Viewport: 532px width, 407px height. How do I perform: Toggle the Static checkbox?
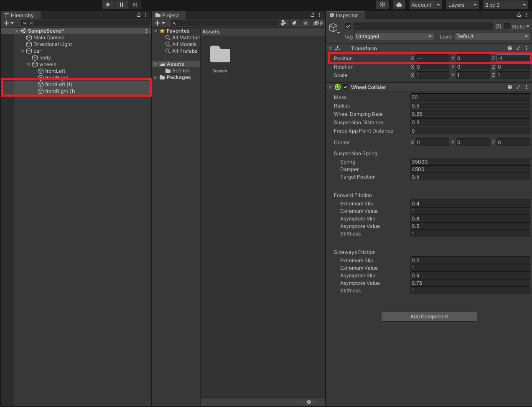(x=507, y=26)
